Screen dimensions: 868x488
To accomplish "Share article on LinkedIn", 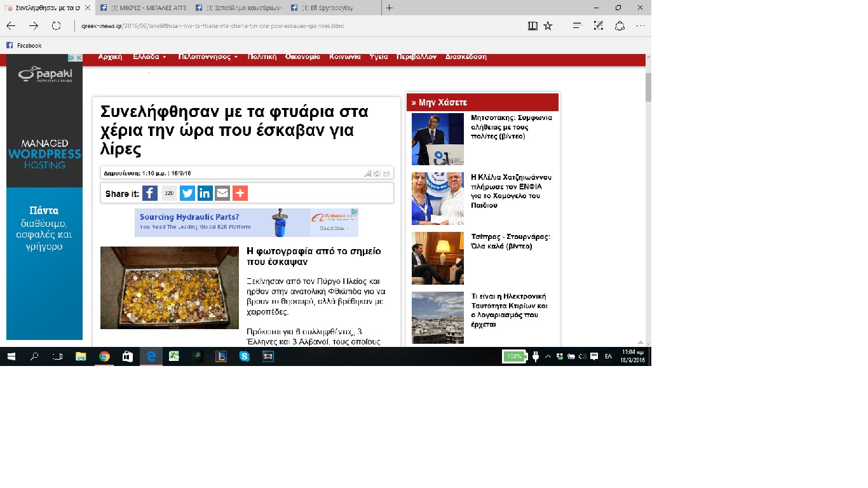I will [205, 193].
